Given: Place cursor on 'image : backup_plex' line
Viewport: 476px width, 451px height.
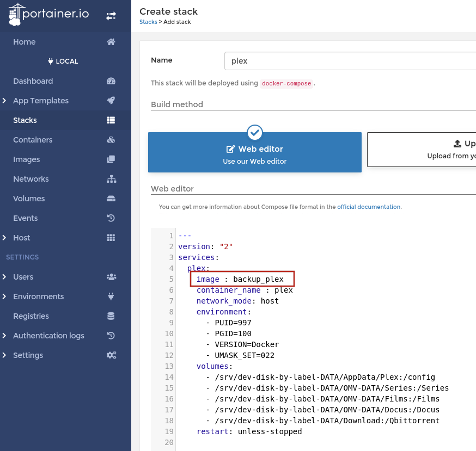Looking at the screenshot, I should point(240,279).
